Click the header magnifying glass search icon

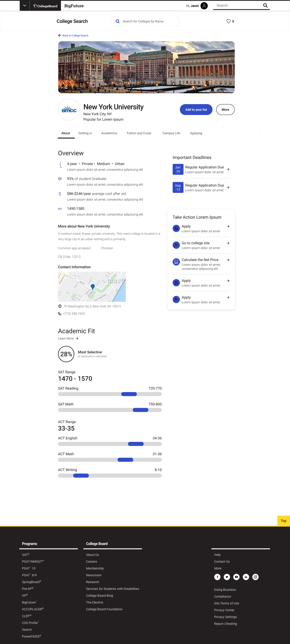(x=265, y=5)
